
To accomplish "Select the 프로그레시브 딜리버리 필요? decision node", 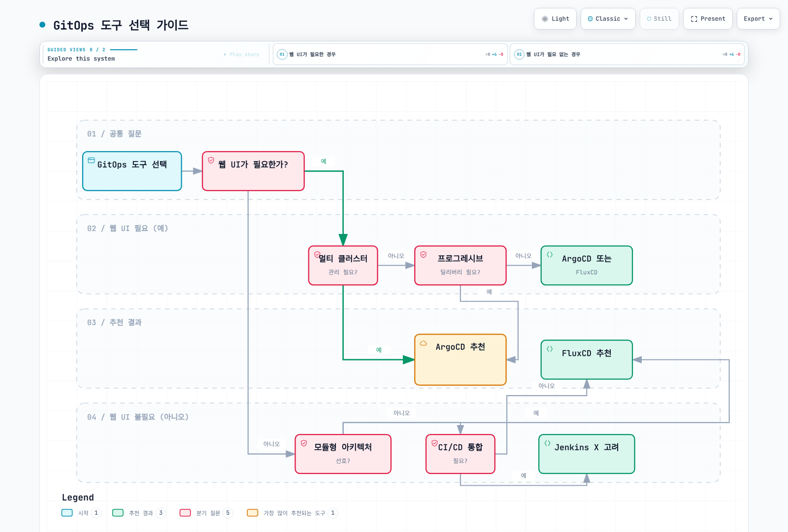I will click(x=460, y=266).
